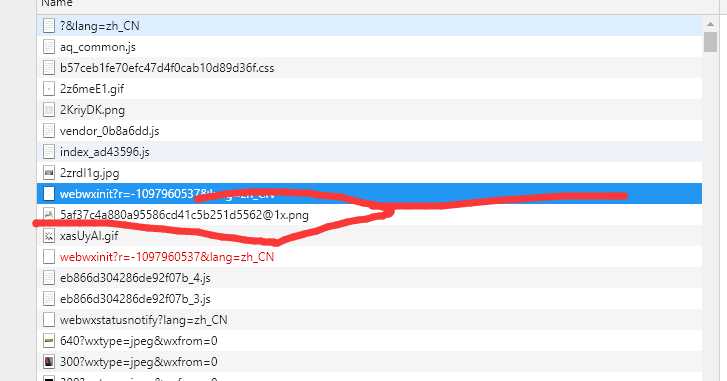Select xasUyAI.gif request
727x381 pixels.
coord(369,236)
